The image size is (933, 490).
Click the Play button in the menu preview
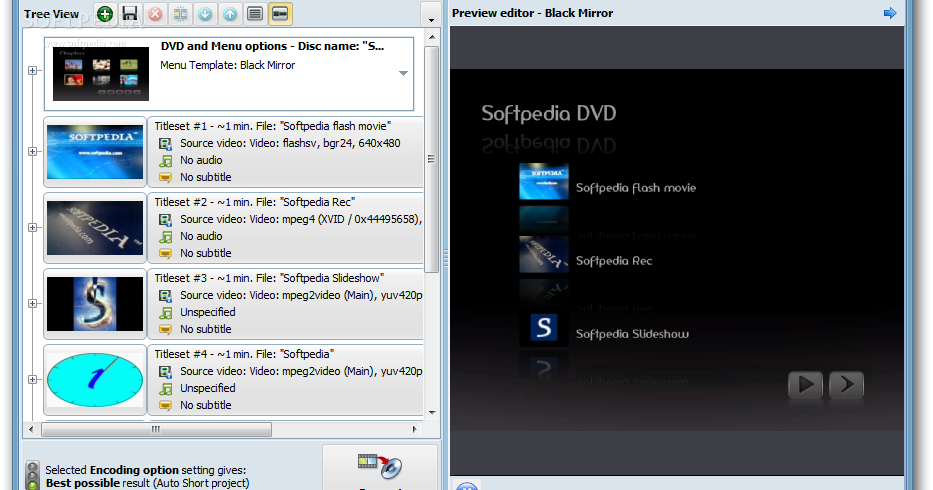point(806,385)
